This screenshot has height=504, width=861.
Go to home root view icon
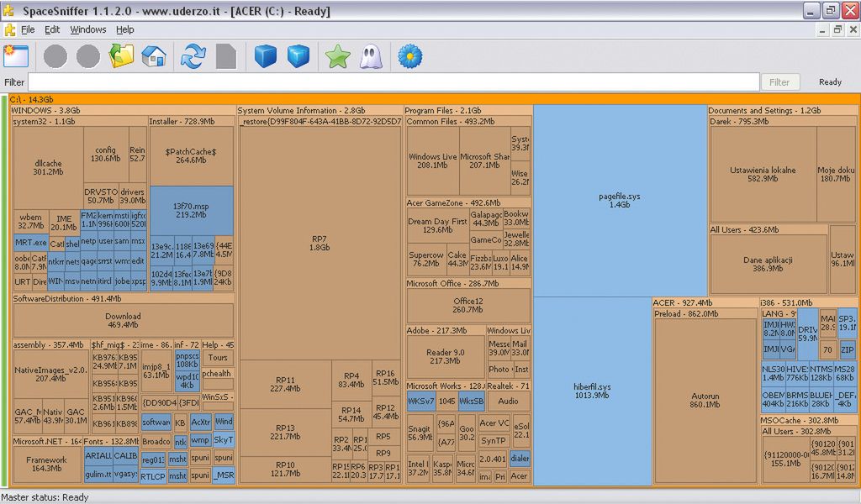point(154,56)
